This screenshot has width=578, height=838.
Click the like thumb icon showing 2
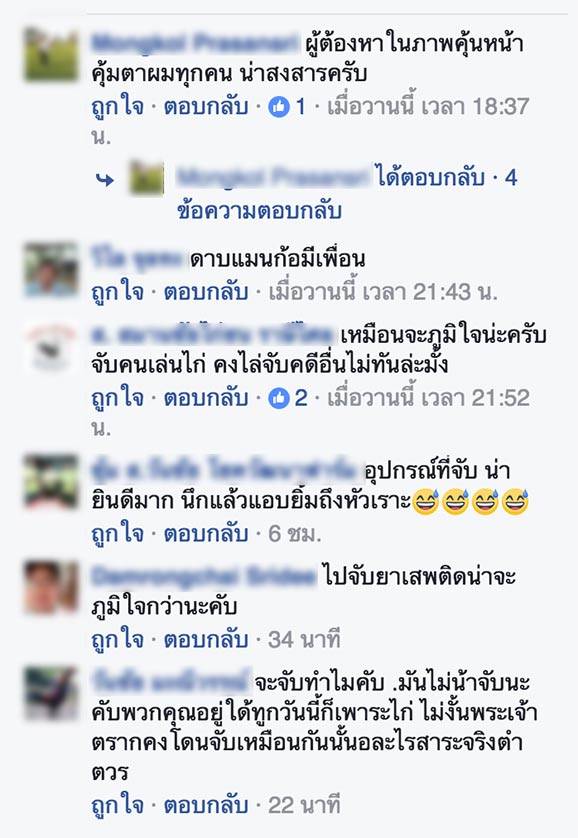(278, 399)
